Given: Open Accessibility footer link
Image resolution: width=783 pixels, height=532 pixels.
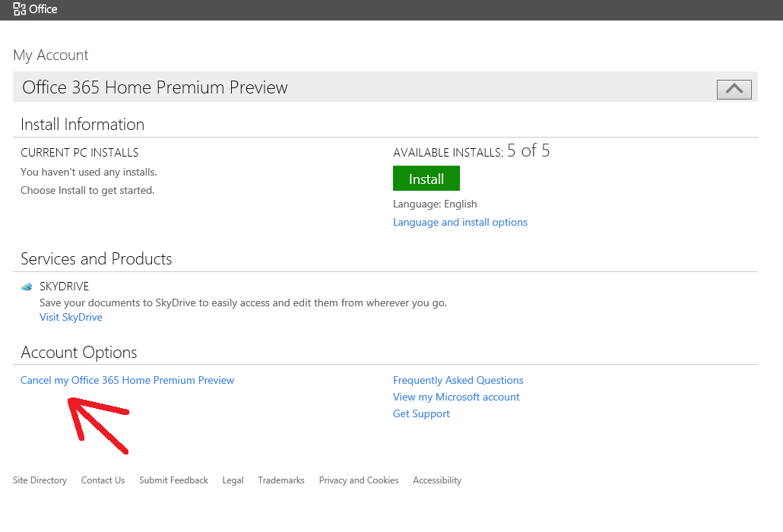Looking at the screenshot, I should point(437,480).
